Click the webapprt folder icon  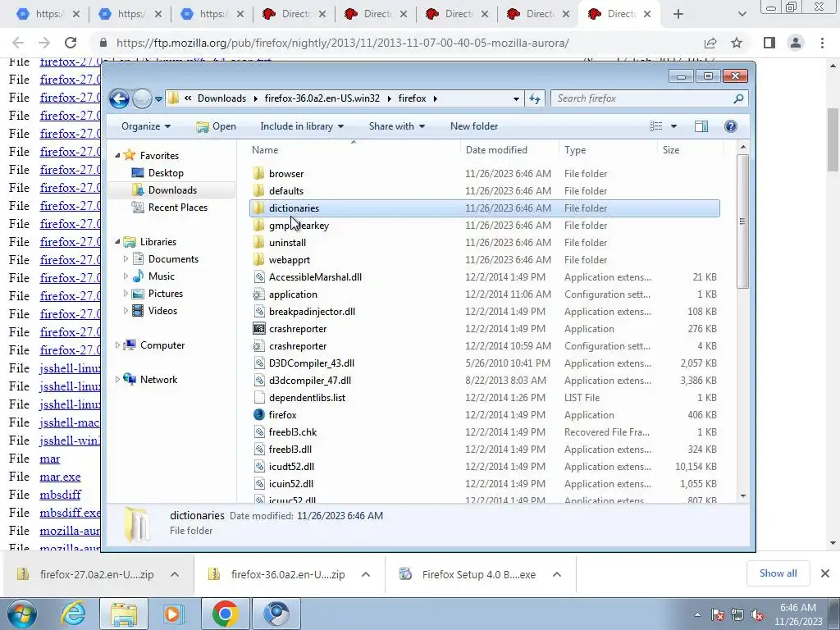(258, 260)
